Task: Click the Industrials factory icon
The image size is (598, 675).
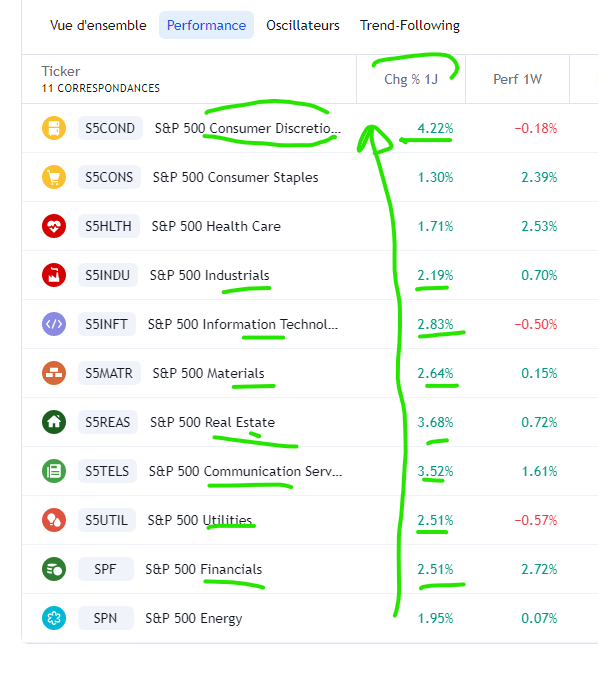Action: point(54,275)
